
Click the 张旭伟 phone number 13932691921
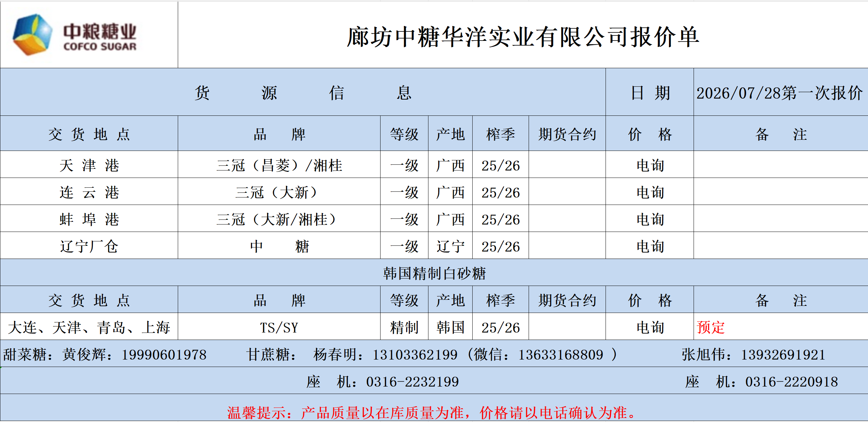pyautogui.click(x=783, y=354)
